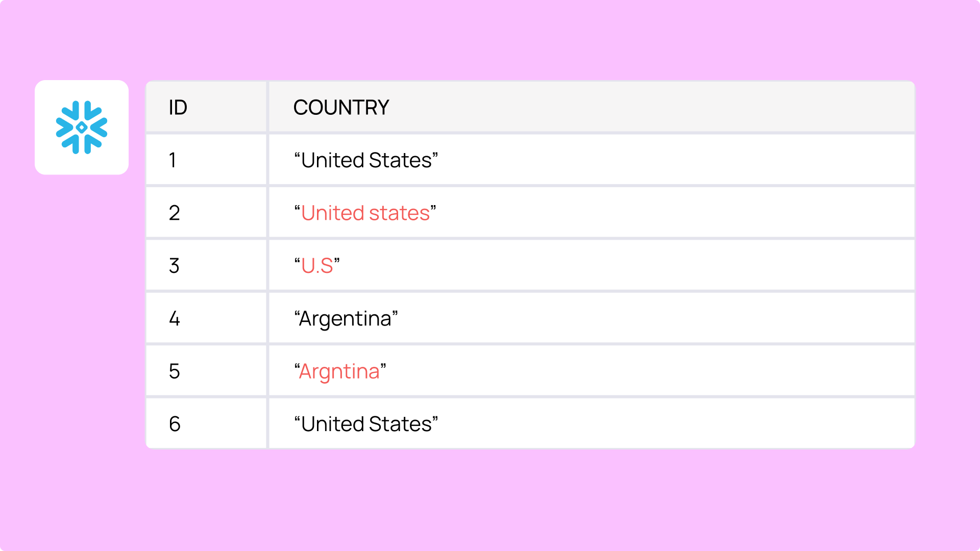This screenshot has height=551, width=980.
Task: Select the red "United states" cell
Action: (365, 213)
